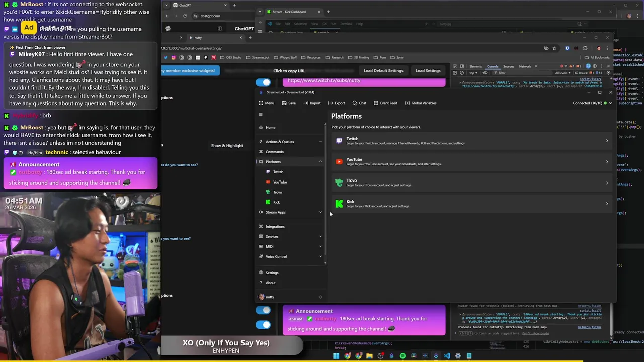The image size is (644, 362).
Task: Collapse the sidebar with the hamburger icon
Action: point(261,114)
